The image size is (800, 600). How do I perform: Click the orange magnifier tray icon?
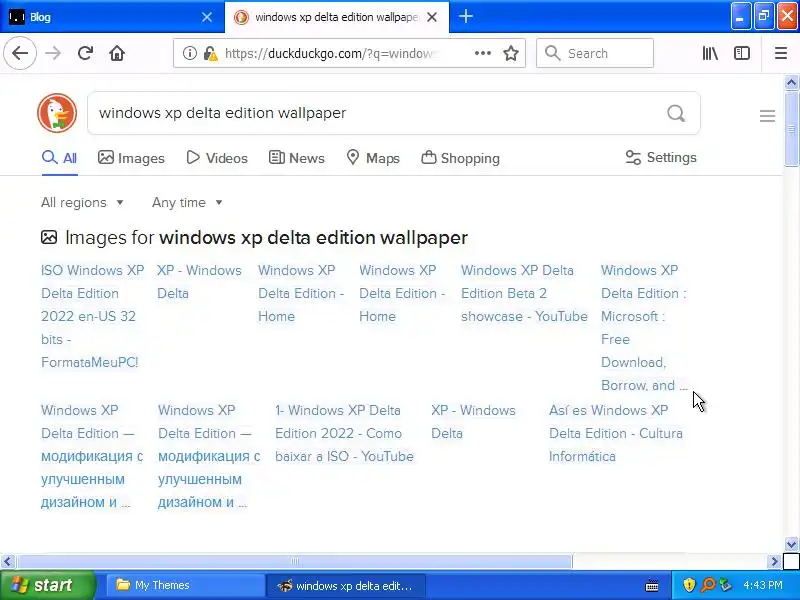coord(708,585)
